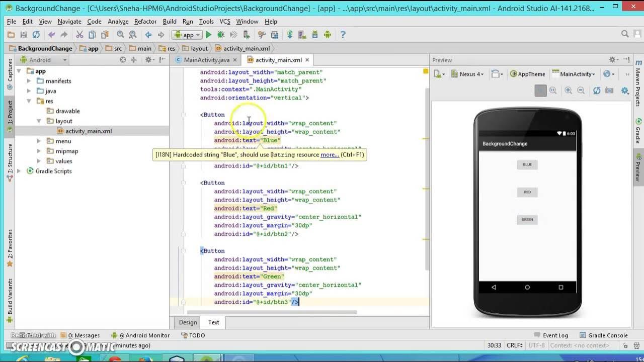Open the Android project view dropdown
Image resolution: width=644 pixels, height=362 pixels.
pyautogui.click(x=43, y=60)
